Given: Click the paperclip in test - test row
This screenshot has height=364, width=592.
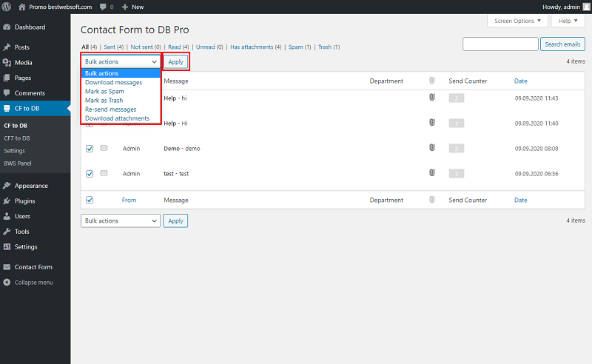Looking at the screenshot, I should coord(432,172).
